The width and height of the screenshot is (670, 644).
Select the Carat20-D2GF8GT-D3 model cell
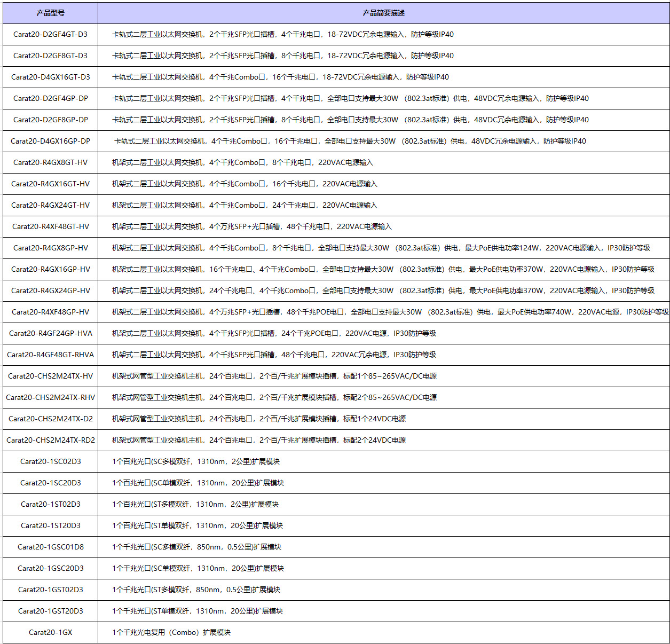51,56
